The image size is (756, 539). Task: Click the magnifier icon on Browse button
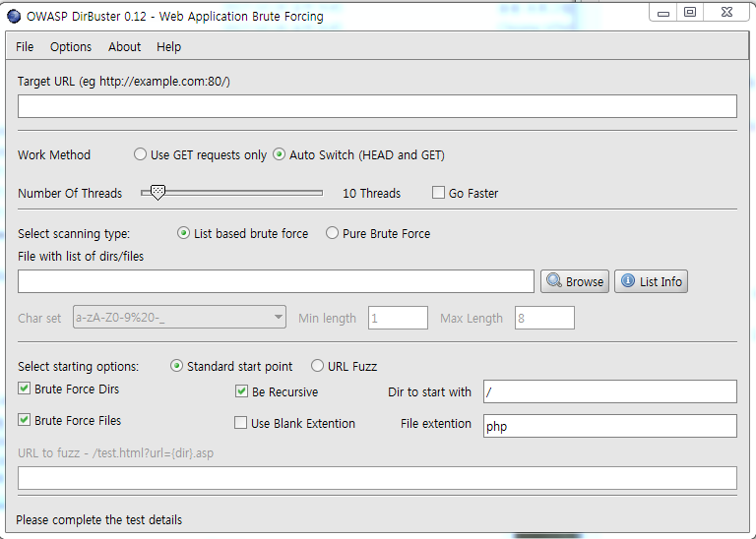(554, 281)
